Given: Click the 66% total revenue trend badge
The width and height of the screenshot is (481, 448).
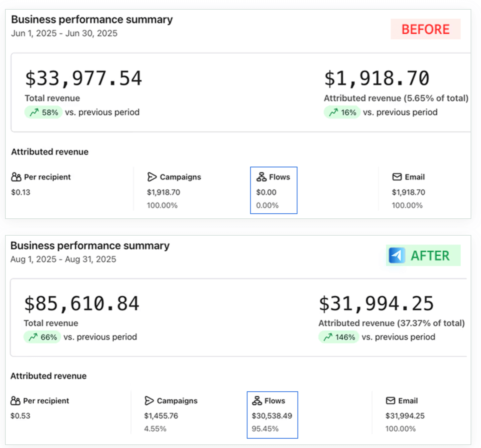Looking at the screenshot, I should click(x=42, y=337).
